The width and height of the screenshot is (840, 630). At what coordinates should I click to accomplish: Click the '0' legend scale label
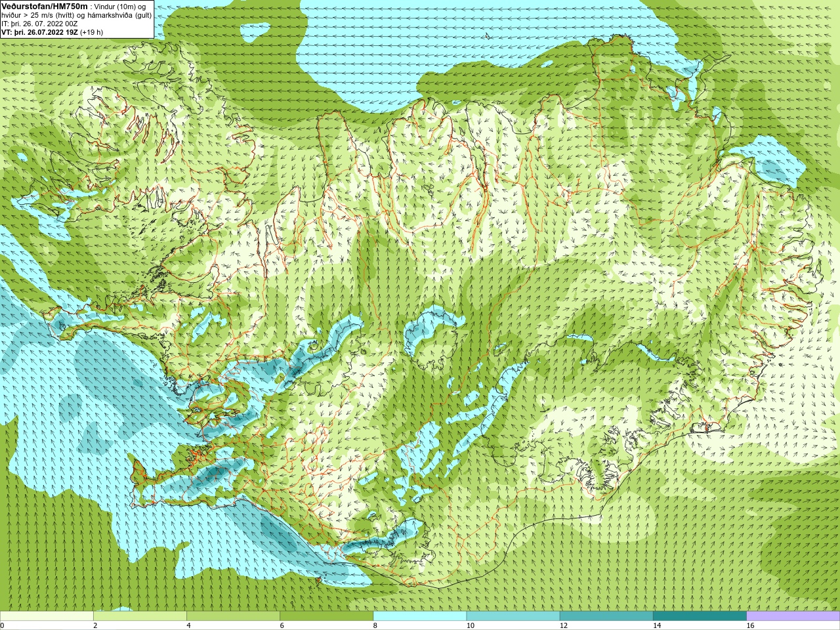point(2,625)
